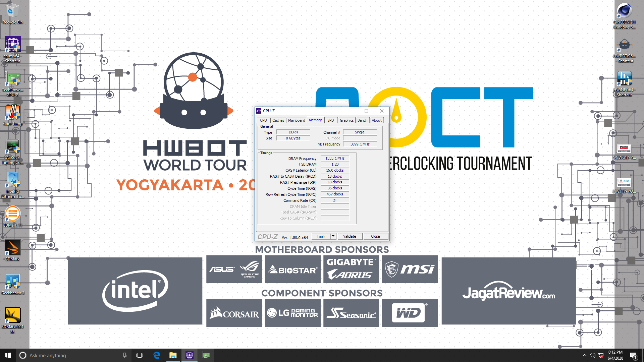Image resolution: width=644 pixels, height=362 pixels.
Task: Open the Action Center notifications icon
Action: 634,355
